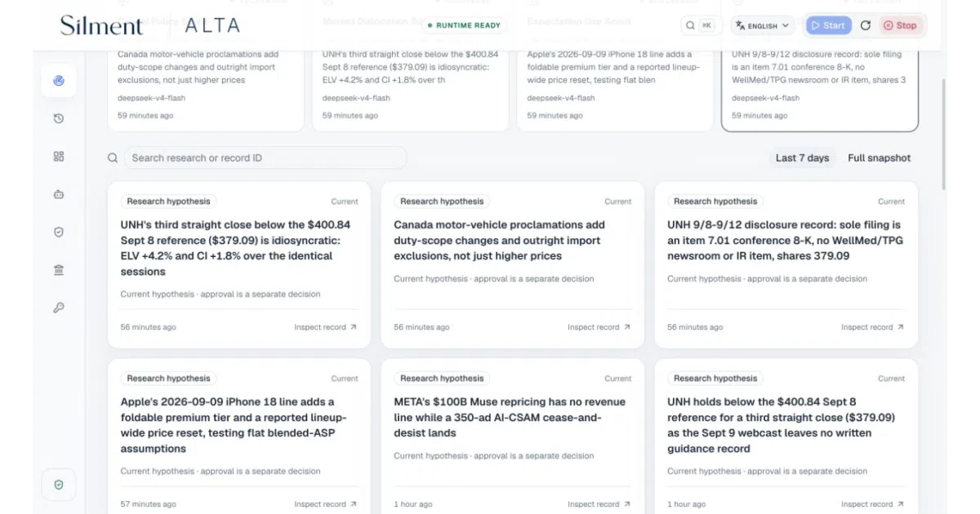Click the Search research or record ID field
Screen dimensions: 980x514
[x=265, y=158]
